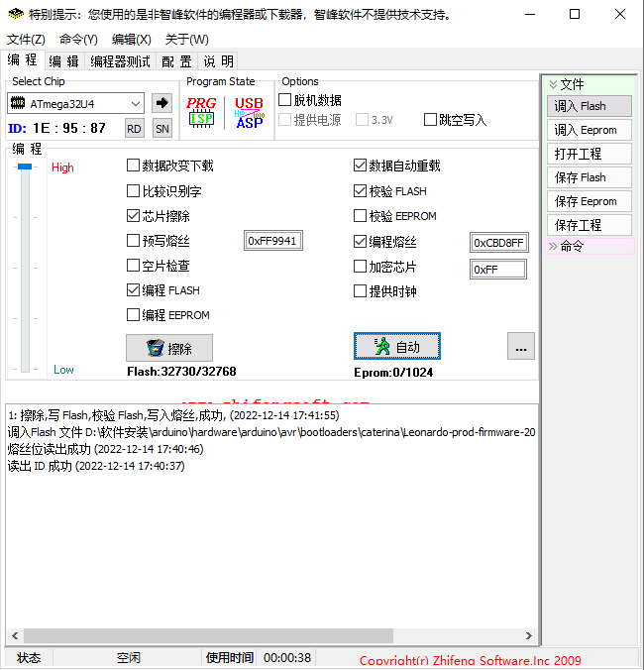Screen dimensions: 644x670
Task: Uncheck 编程熔丝 checkbox
Action: (x=360, y=242)
